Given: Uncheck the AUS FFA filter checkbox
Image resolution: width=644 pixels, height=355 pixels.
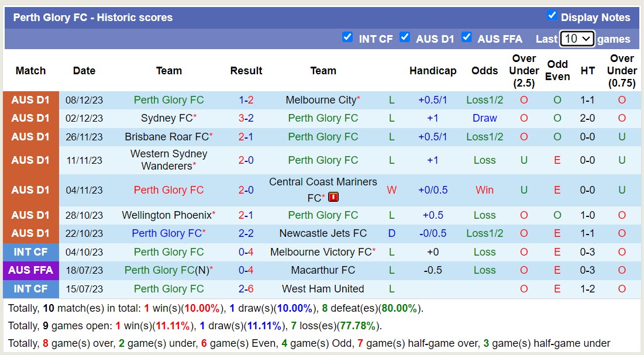Looking at the screenshot, I should (467, 37).
